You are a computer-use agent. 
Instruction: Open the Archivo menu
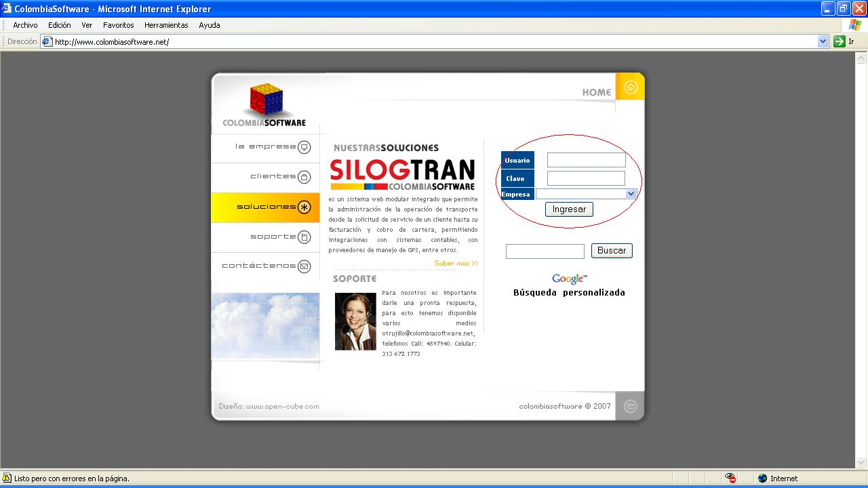25,25
